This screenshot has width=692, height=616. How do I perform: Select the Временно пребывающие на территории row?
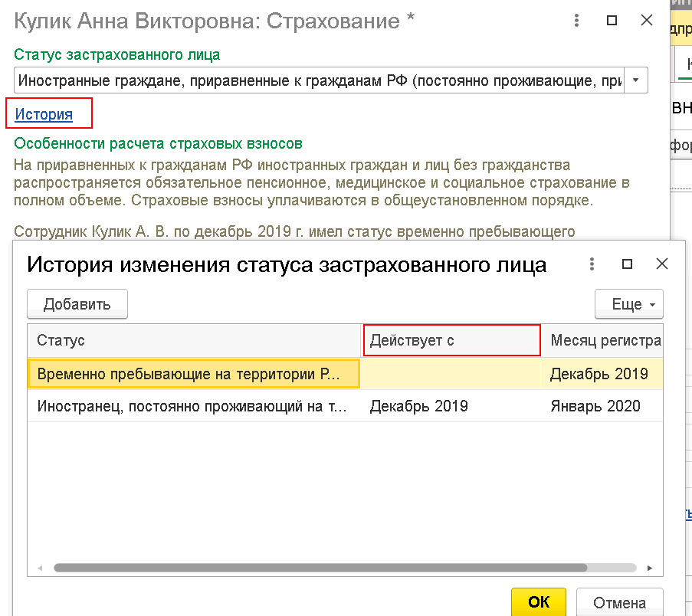point(345,374)
